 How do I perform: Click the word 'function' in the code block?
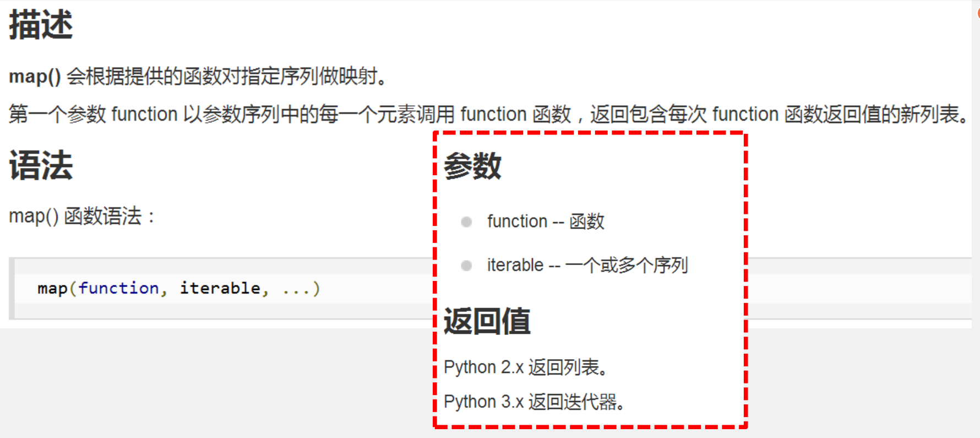[118, 288]
